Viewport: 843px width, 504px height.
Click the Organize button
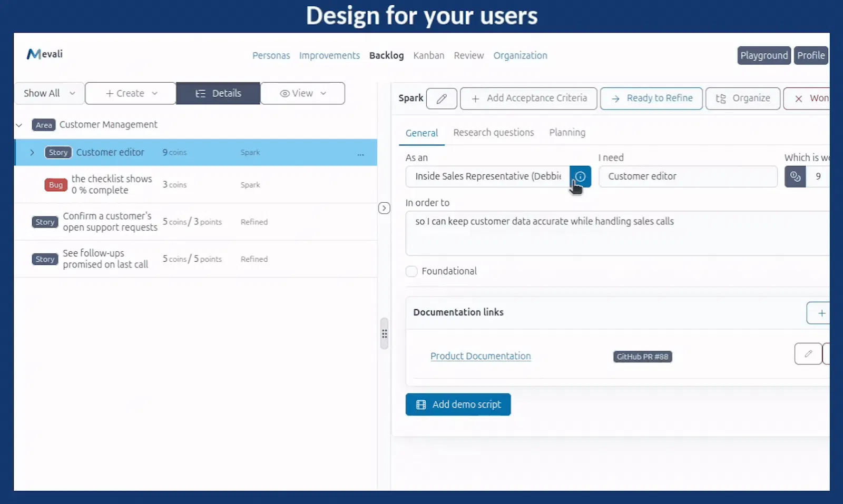coord(743,98)
